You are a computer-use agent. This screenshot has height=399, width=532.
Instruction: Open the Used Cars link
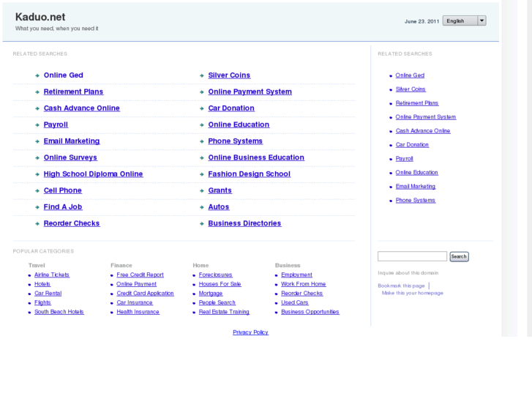point(294,302)
